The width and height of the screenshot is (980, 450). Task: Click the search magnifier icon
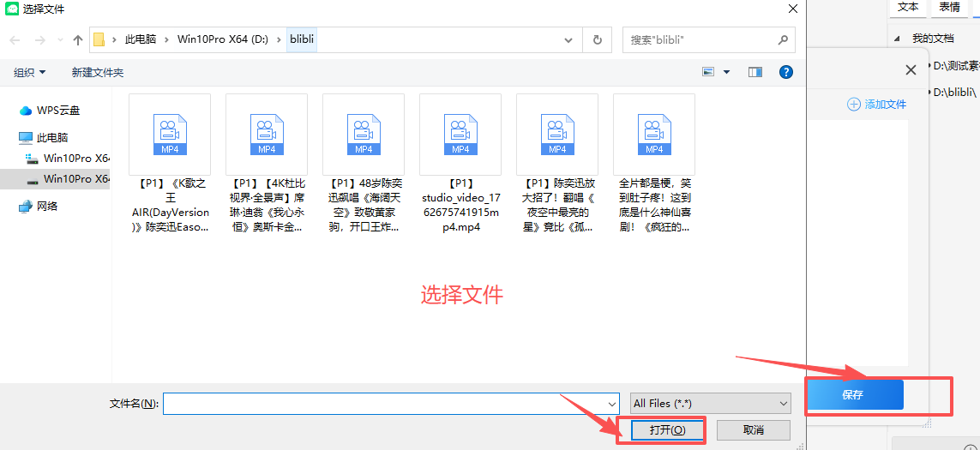point(782,39)
